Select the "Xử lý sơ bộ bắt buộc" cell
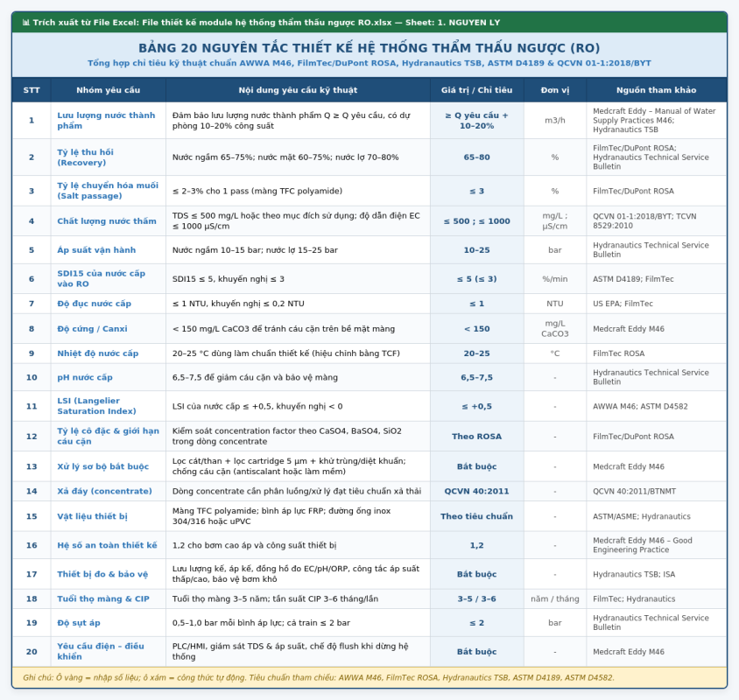This screenshot has width=739, height=700. tap(109, 466)
